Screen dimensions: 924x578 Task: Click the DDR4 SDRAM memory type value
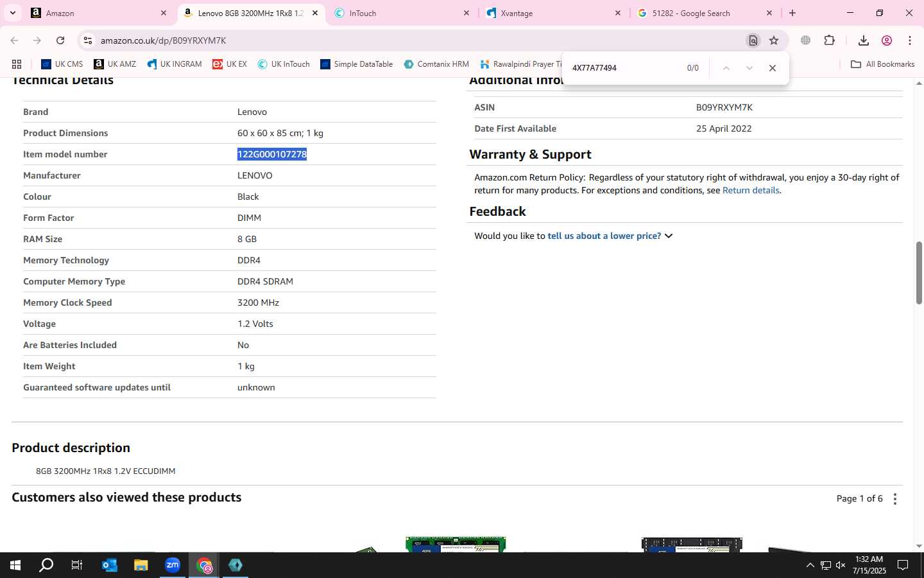point(265,281)
